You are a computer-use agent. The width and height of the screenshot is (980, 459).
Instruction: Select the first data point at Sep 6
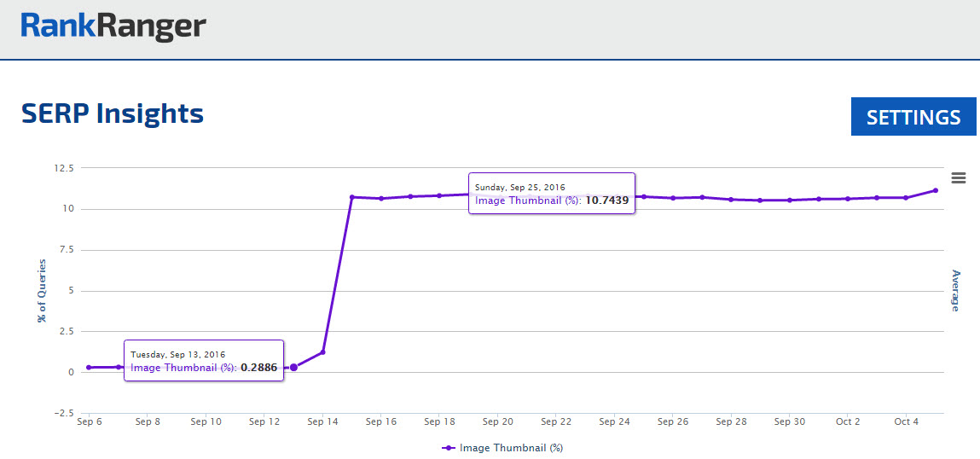point(89,367)
